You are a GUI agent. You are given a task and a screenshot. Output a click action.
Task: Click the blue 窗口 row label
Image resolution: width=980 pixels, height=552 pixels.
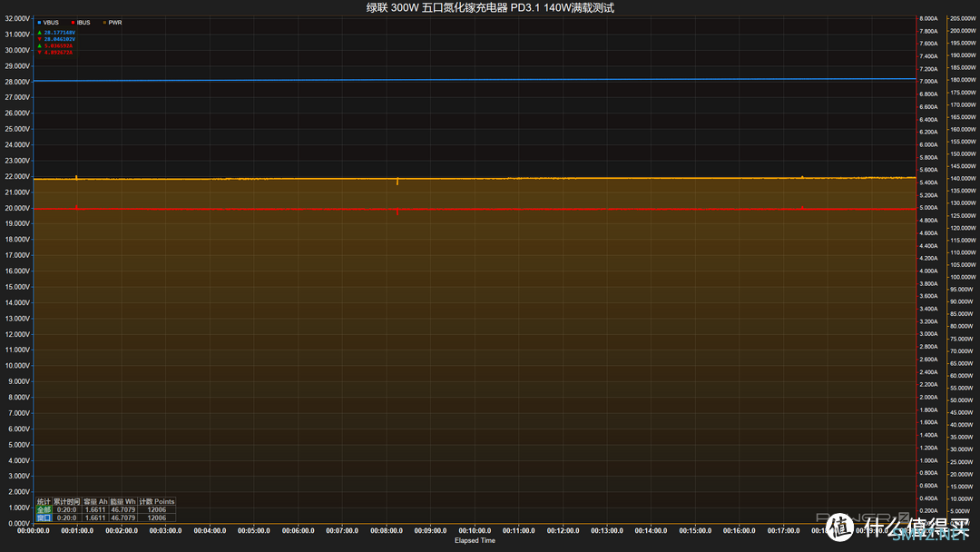44,518
